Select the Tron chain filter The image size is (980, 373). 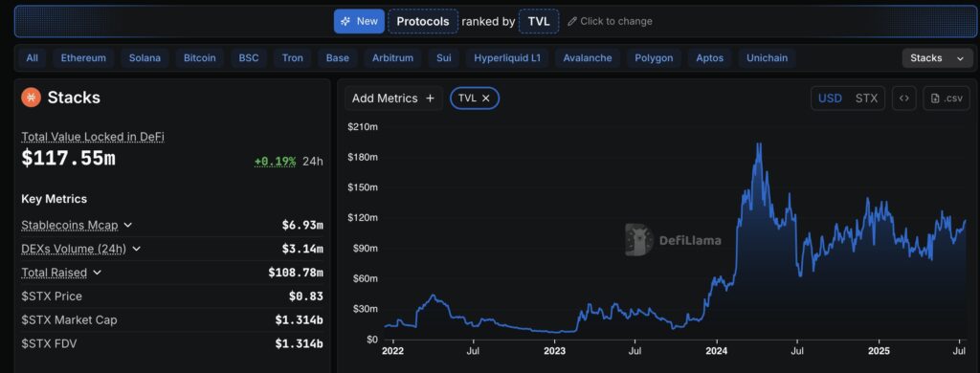coord(292,58)
